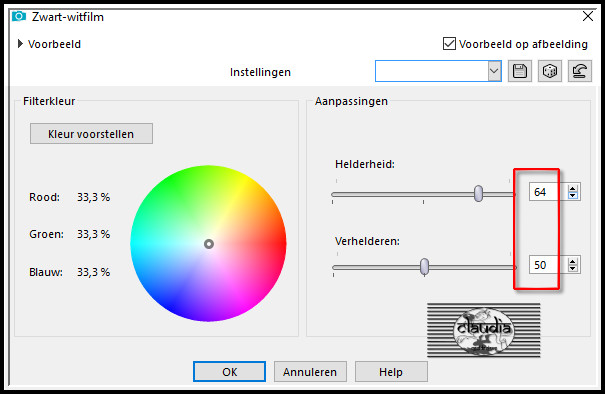
Task: Confirm with the OK button
Action: [229, 372]
